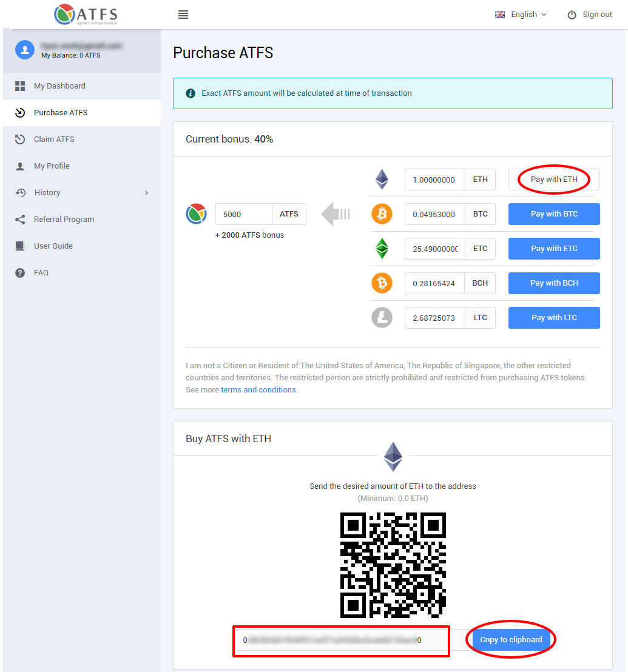Click the Ethereum Classic green icon
The width and height of the screenshot is (628, 672).
(x=382, y=249)
